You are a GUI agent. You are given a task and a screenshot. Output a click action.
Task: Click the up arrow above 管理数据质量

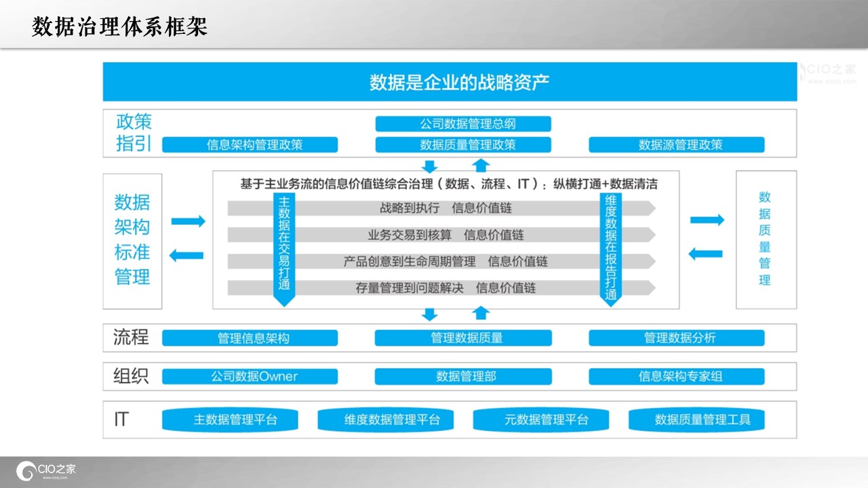[x=480, y=312]
